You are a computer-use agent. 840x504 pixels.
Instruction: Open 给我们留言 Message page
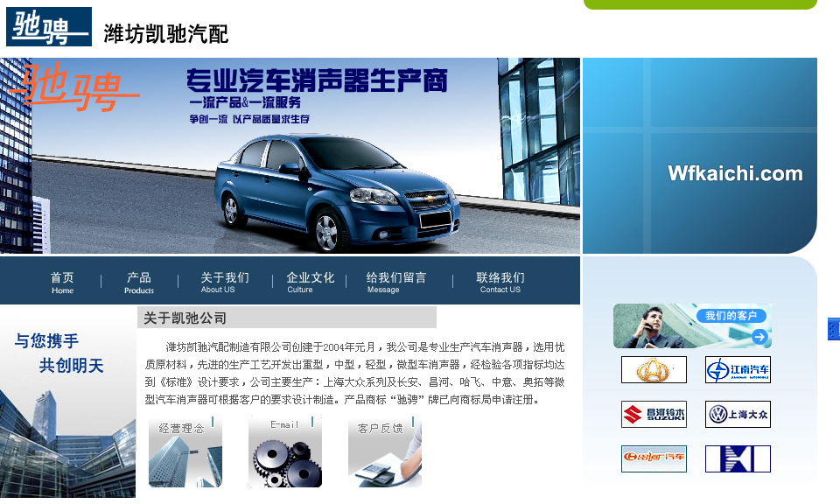point(395,283)
